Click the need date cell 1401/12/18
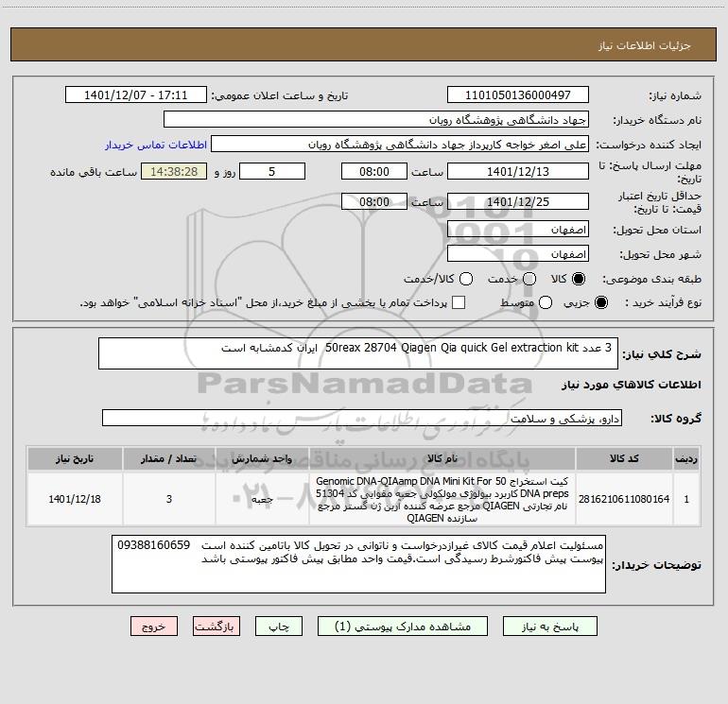This screenshot has width=728, height=704. (x=75, y=499)
